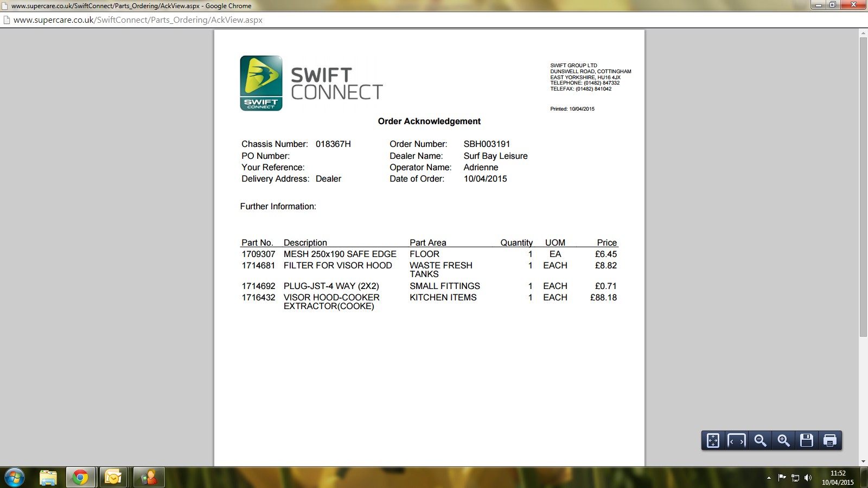
Task: Click the scrollbar down arrow
Action: pyautogui.click(x=863, y=461)
